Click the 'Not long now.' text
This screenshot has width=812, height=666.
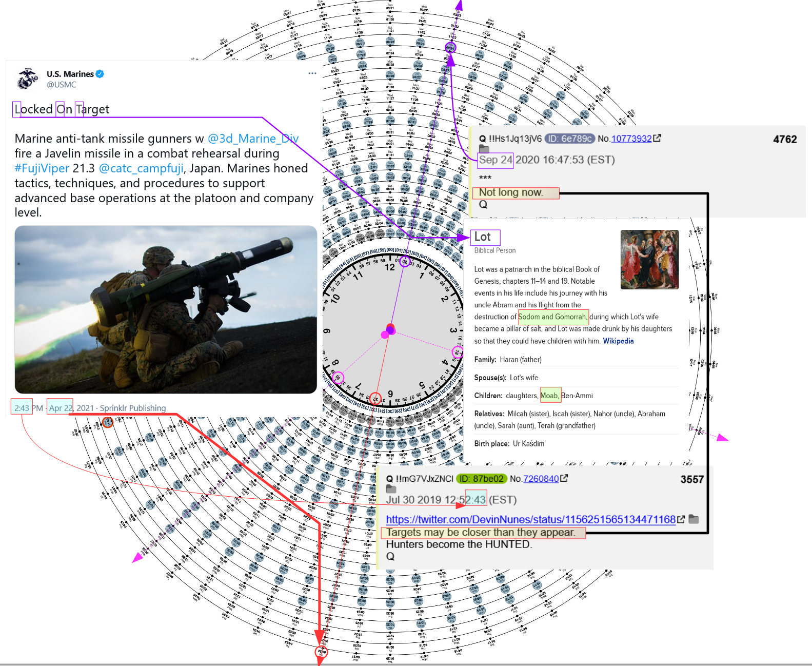click(x=511, y=192)
